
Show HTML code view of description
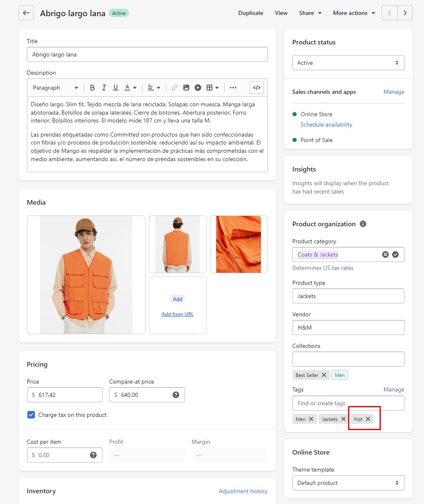pos(257,88)
